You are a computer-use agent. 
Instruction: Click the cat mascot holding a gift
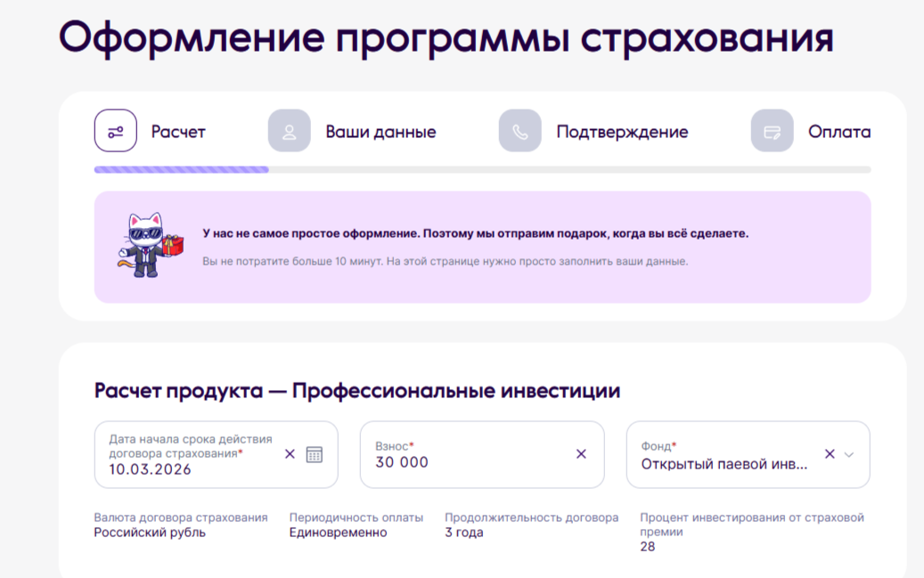tap(146, 245)
